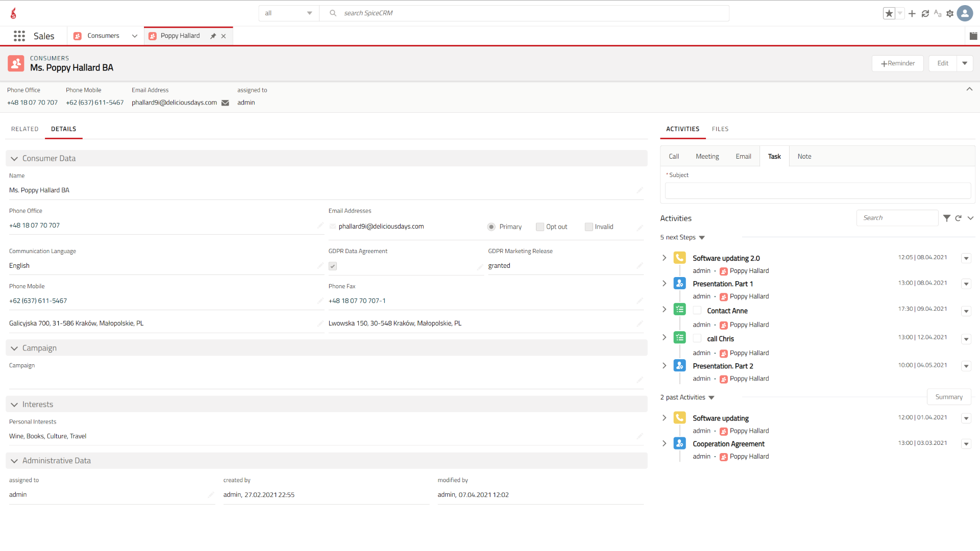Switch to the FILES tab
Viewport: 980px width, 551px height.
pyautogui.click(x=720, y=129)
